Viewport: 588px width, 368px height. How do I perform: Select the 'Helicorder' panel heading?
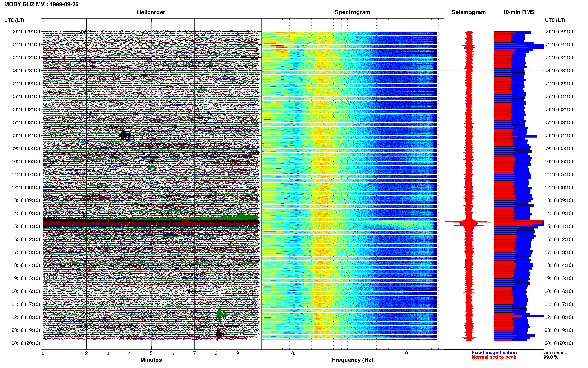pos(151,12)
